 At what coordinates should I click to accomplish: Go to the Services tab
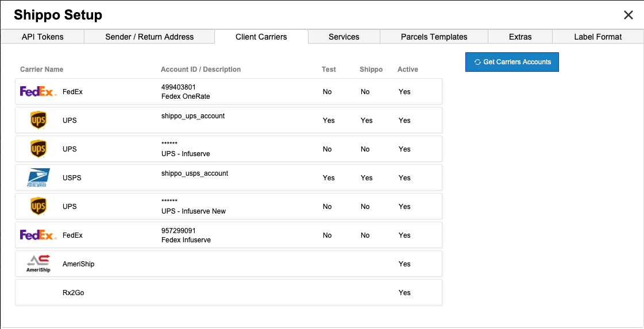click(x=344, y=37)
